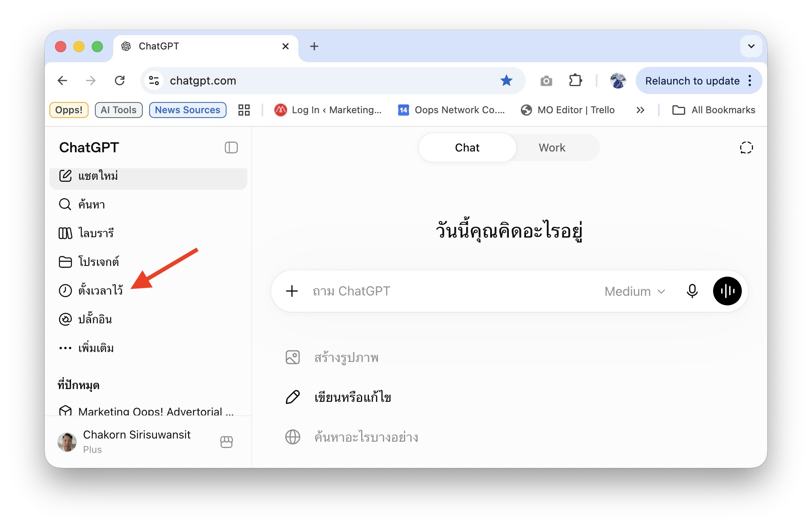
Task: Click the camera icon in Chrome toolbar
Action: click(x=546, y=81)
